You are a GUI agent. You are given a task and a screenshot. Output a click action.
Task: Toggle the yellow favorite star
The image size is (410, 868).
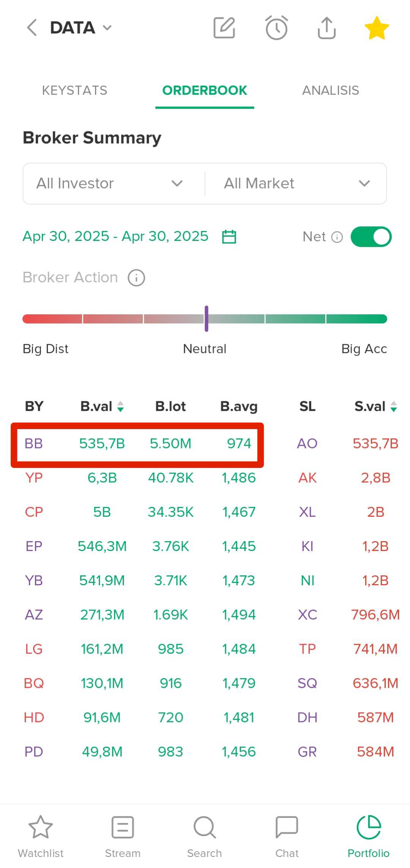377,28
